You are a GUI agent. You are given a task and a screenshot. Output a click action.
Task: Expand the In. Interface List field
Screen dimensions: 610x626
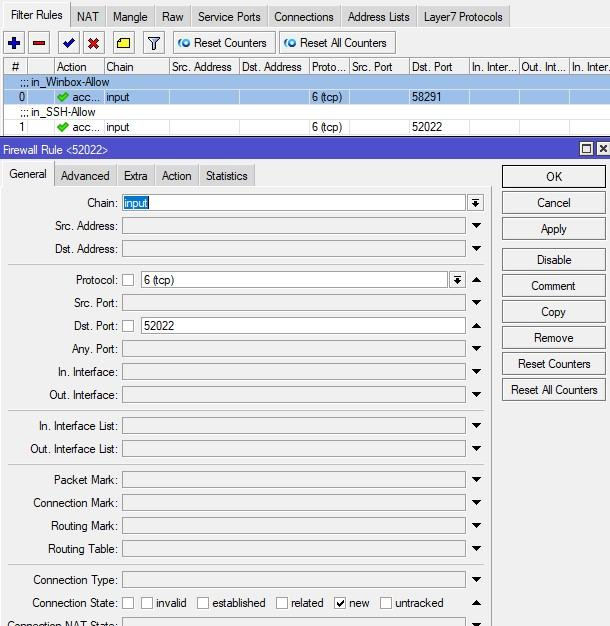pyautogui.click(x=476, y=426)
